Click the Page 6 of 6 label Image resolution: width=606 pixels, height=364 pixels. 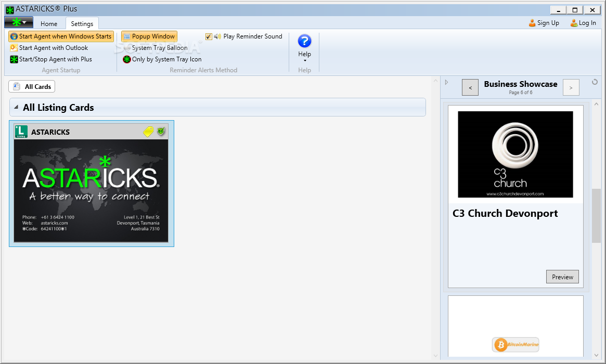520,93
